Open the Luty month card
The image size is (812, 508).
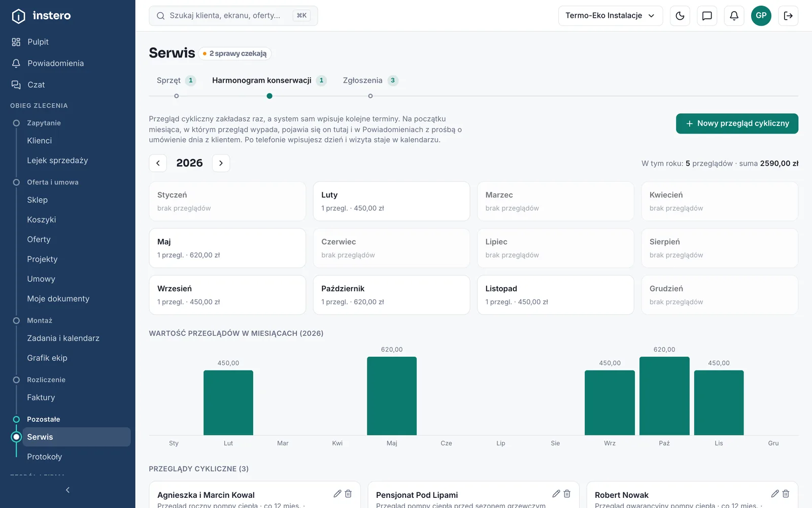click(x=391, y=201)
